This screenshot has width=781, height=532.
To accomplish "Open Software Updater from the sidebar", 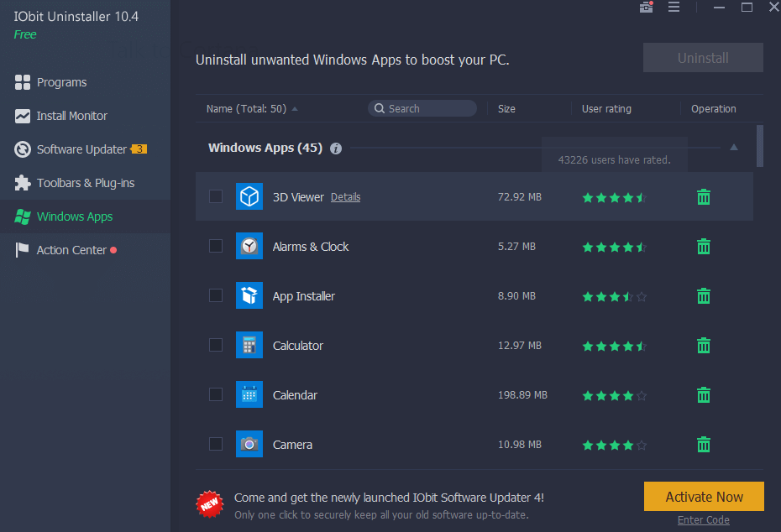I will (23, 149).
